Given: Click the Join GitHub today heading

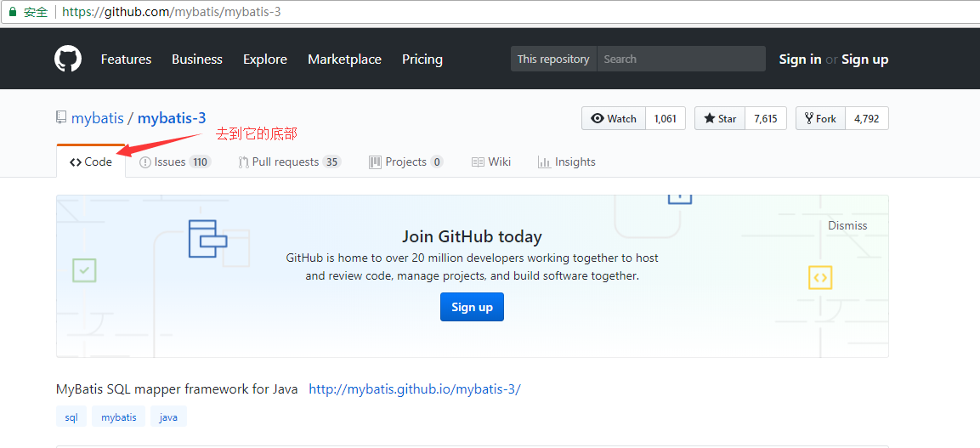Looking at the screenshot, I should pos(472,237).
